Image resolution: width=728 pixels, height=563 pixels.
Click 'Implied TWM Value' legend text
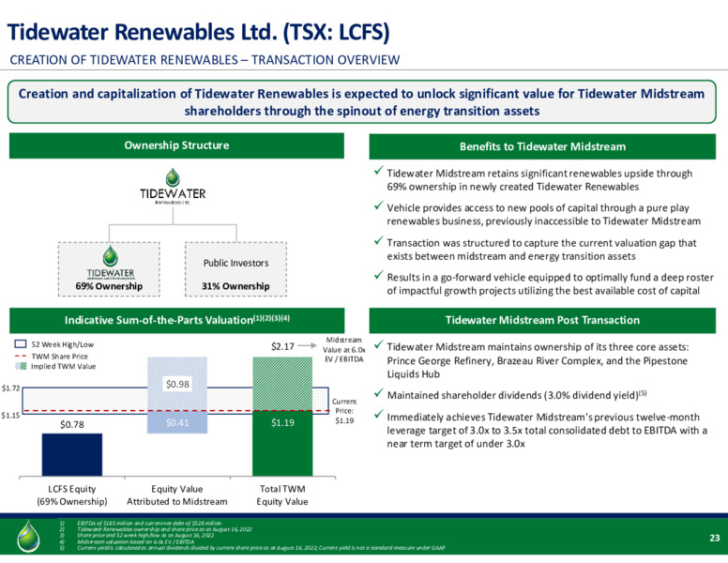pos(63,366)
